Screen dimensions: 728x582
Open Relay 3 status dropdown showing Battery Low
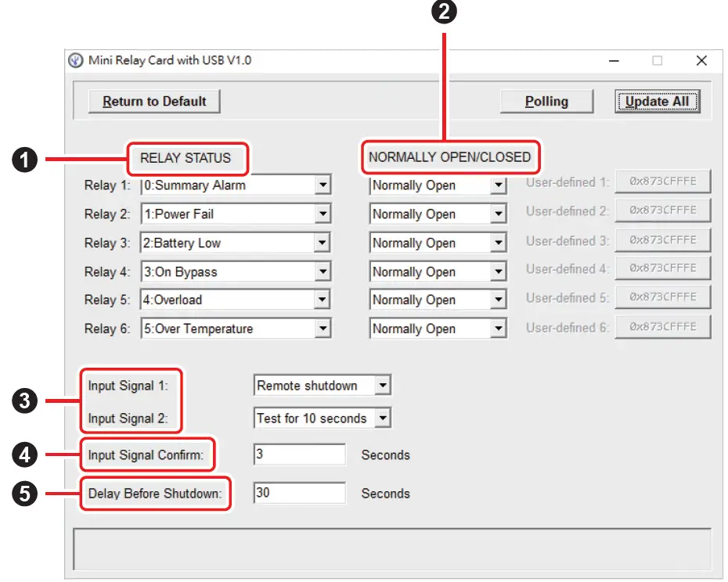[x=236, y=242]
